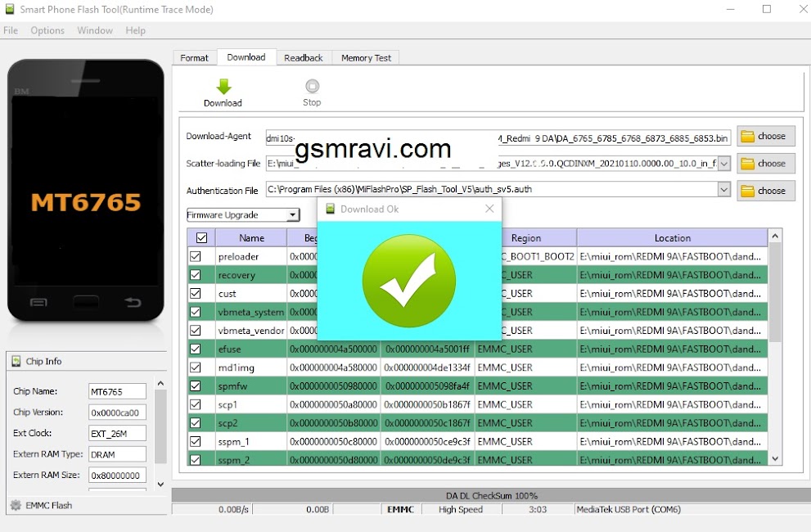Image resolution: width=811 pixels, height=532 pixels.
Task: Uncheck the spmfw partition checkbox
Action: point(195,386)
